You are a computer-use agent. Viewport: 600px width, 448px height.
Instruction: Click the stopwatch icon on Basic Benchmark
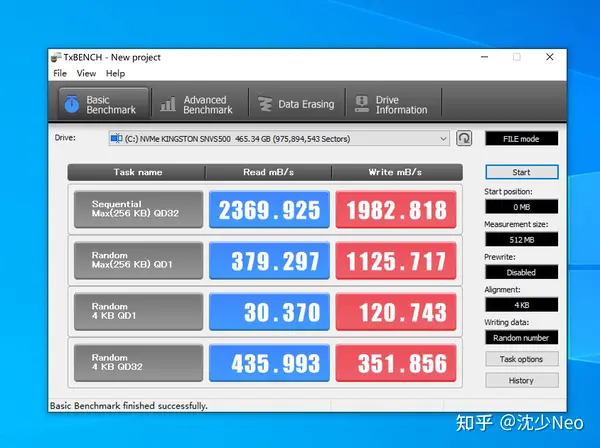coord(72,104)
